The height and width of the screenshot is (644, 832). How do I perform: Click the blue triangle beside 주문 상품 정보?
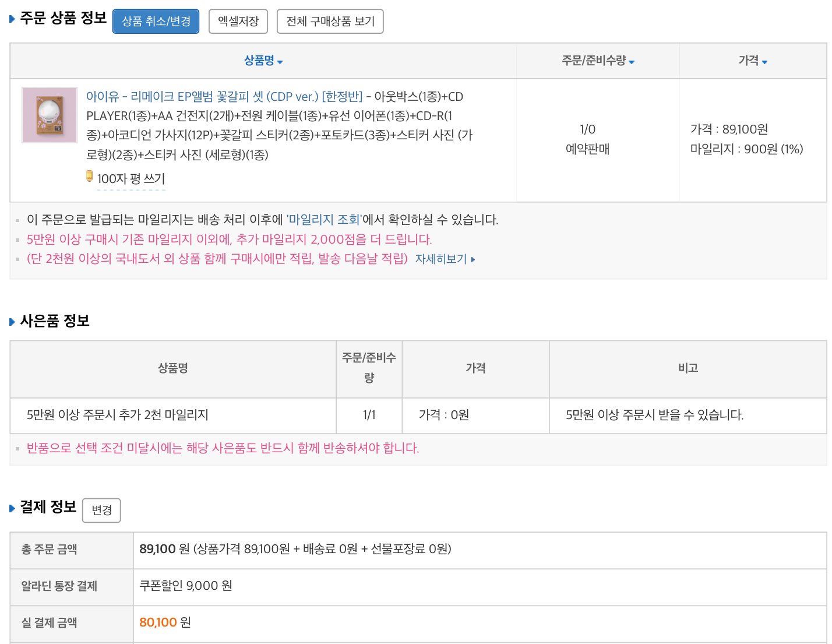[12, 19]
